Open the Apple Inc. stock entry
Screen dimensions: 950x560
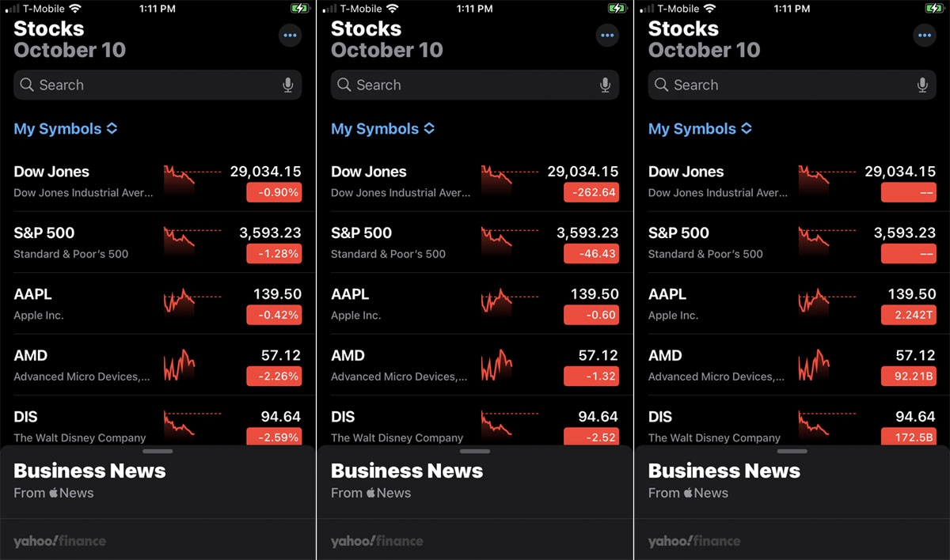79,303
